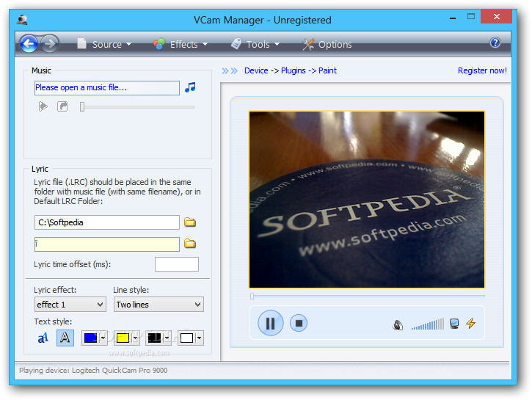Open help via the question mark icon
Image resolution: width=532 pixels, height=400 pixels.
tap(495, 43)
